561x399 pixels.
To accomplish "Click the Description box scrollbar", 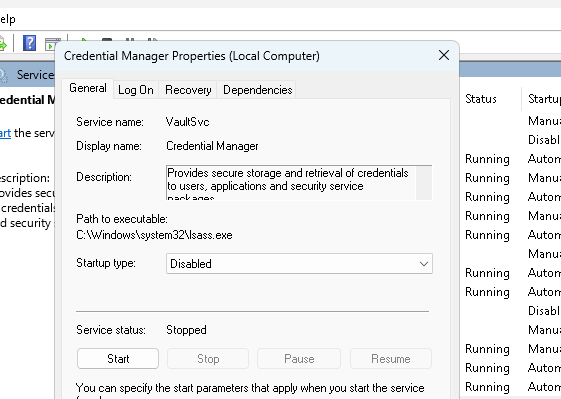I will (x=424, y=183).
